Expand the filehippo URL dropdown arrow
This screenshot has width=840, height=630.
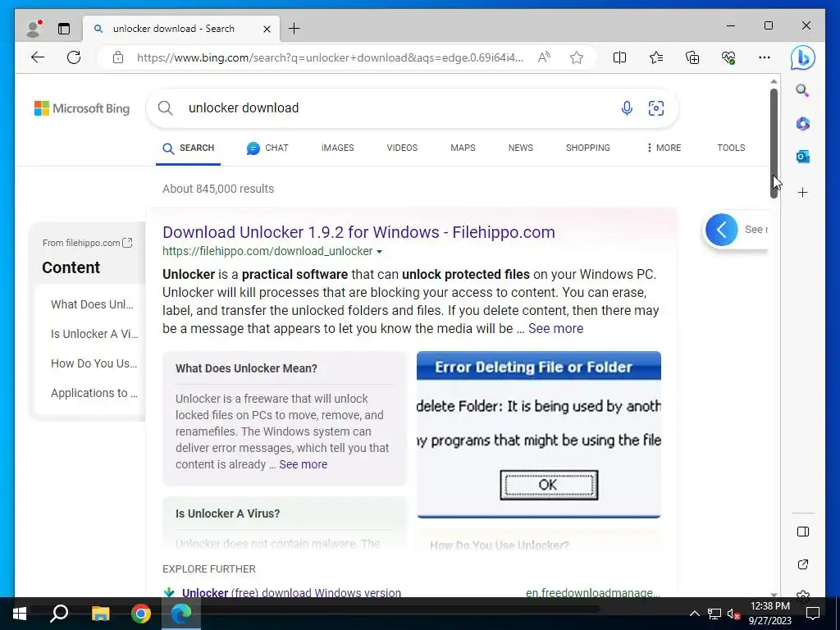coord(379,251)
